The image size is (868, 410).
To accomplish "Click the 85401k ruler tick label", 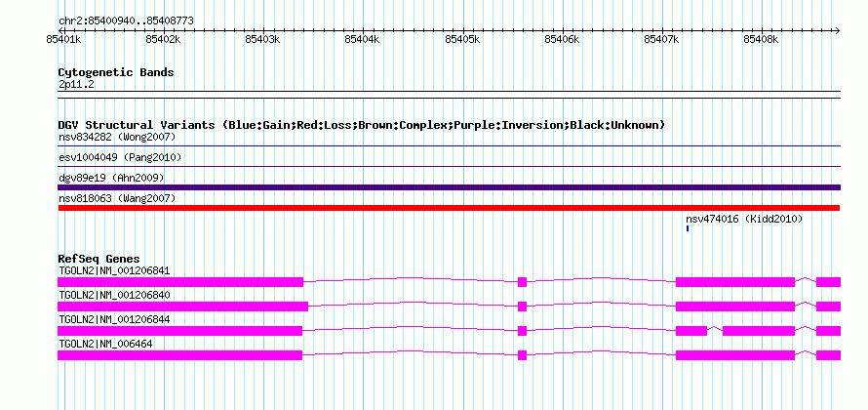I will point(64,39).
